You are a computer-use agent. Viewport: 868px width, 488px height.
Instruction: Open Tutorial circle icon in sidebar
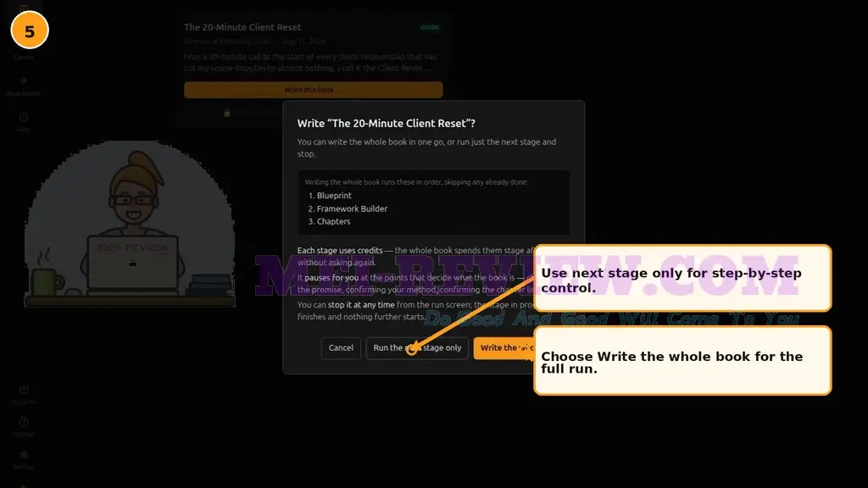click(x=24, y=422)
